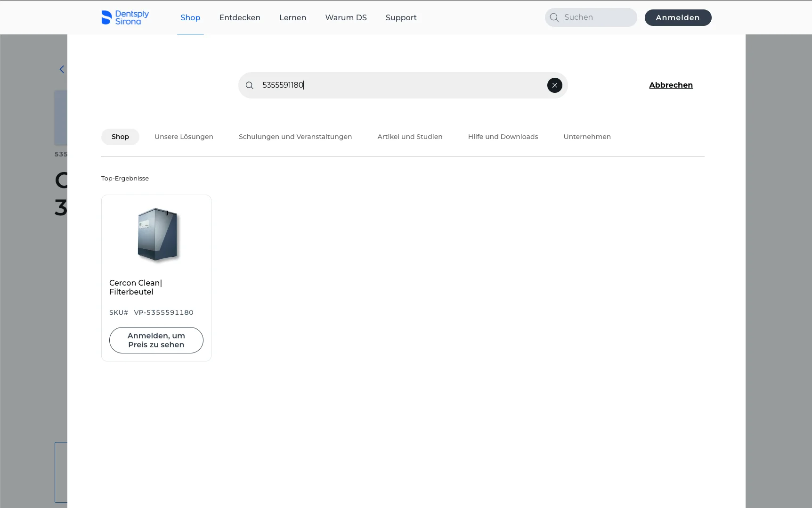Click the Anmelden login button

click(678, 17)
